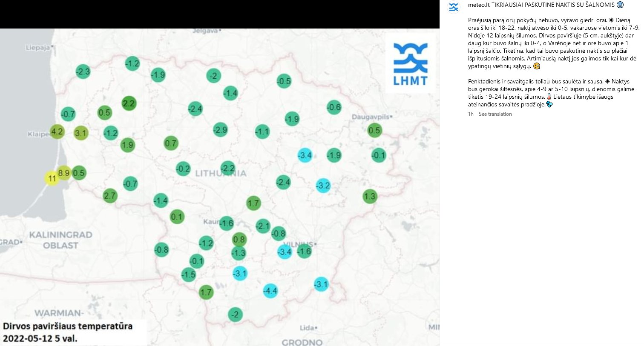The width and height of the screenshot is (644, 346).
Task: Click the VILNIUS city label
Action: click(298, 244)
